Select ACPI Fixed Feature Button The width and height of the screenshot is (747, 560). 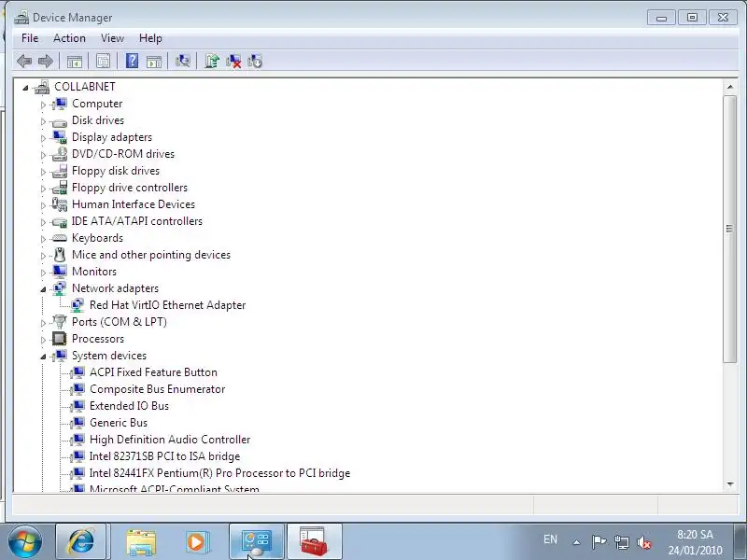(x=153, y=372)
